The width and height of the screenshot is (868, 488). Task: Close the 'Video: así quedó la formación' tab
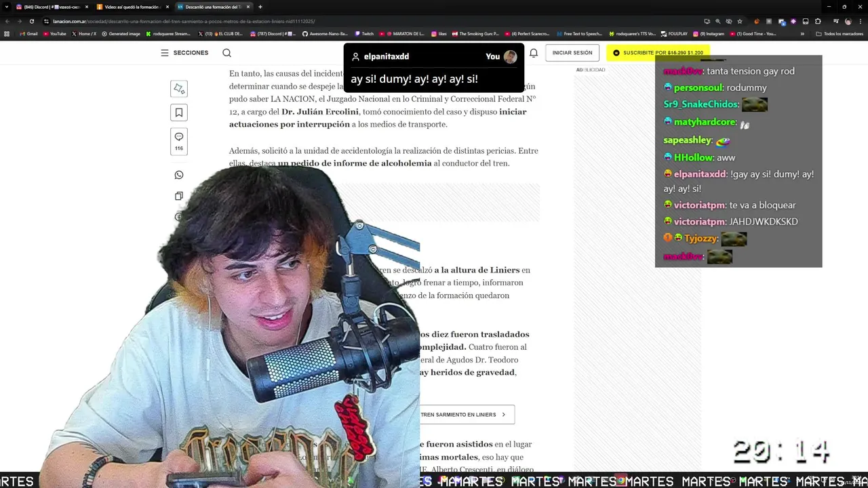click(167, 7)
